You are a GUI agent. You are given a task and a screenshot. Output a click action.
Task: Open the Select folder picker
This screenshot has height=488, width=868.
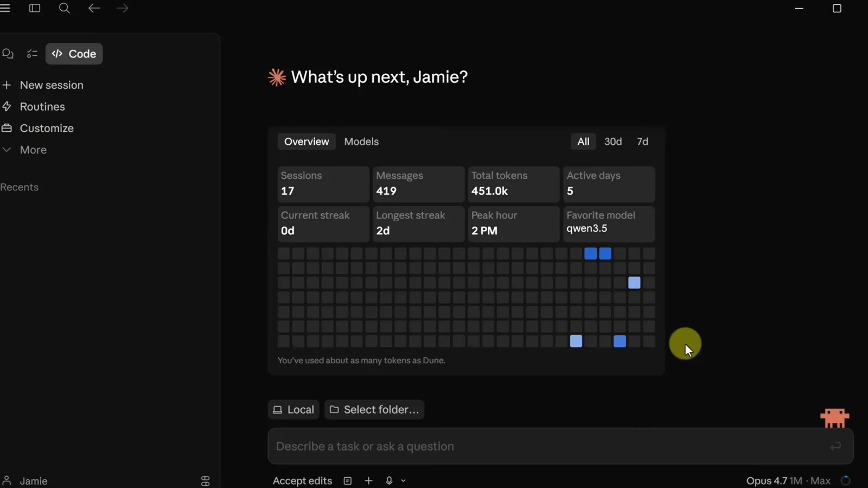tap(374, 410)
